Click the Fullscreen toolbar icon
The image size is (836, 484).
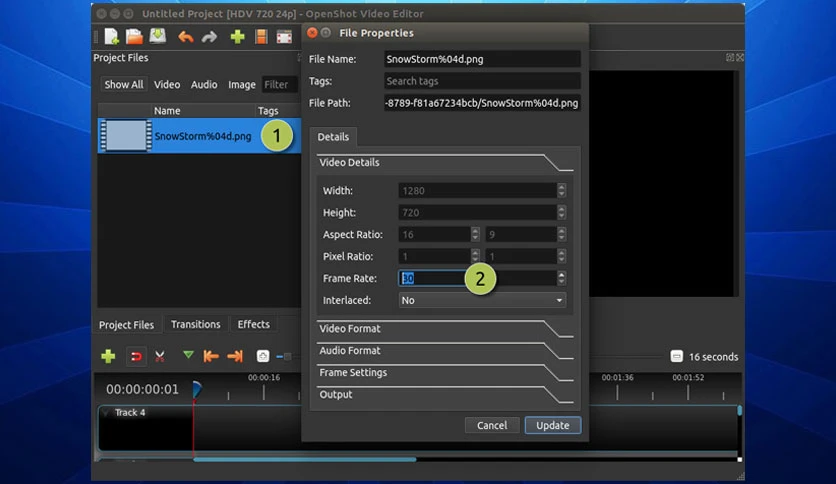click(284, 37)
